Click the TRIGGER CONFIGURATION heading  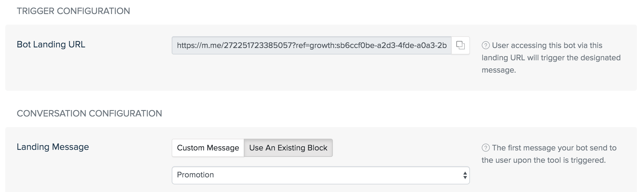[73, 11]
